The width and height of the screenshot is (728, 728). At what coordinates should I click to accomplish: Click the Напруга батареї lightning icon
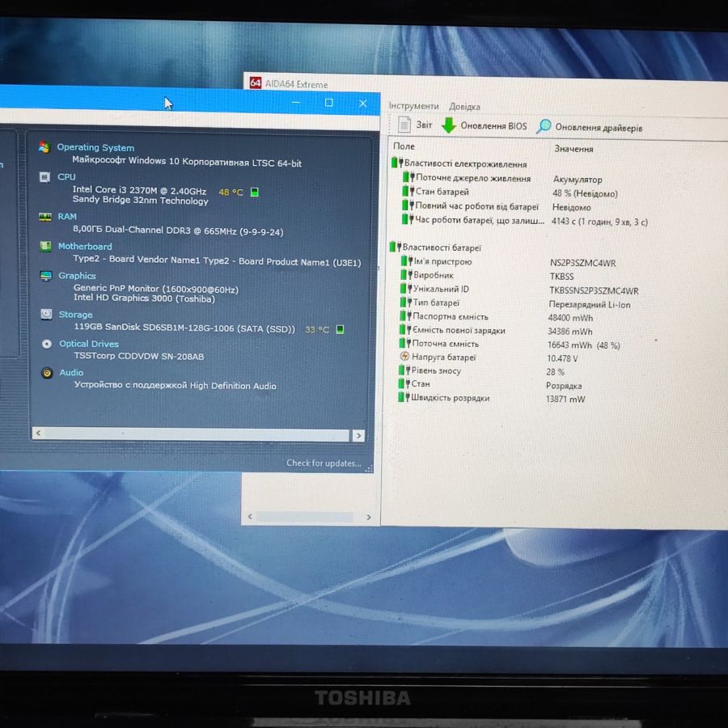point(404,357)
